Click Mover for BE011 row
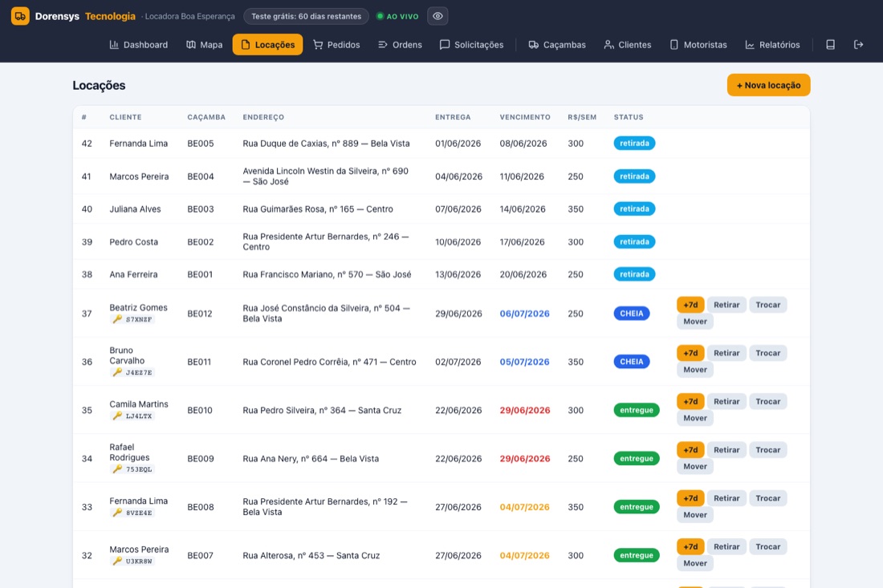 (695, 370)
